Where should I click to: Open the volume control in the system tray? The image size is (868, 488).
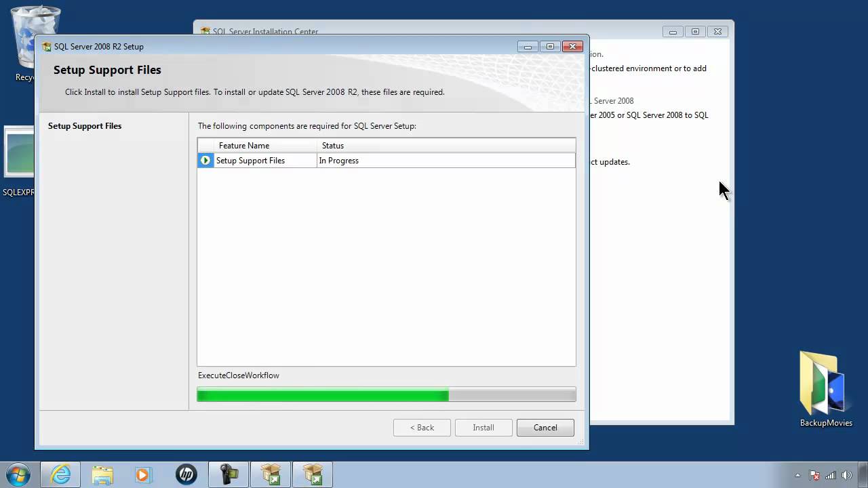[x=846, y=474]
